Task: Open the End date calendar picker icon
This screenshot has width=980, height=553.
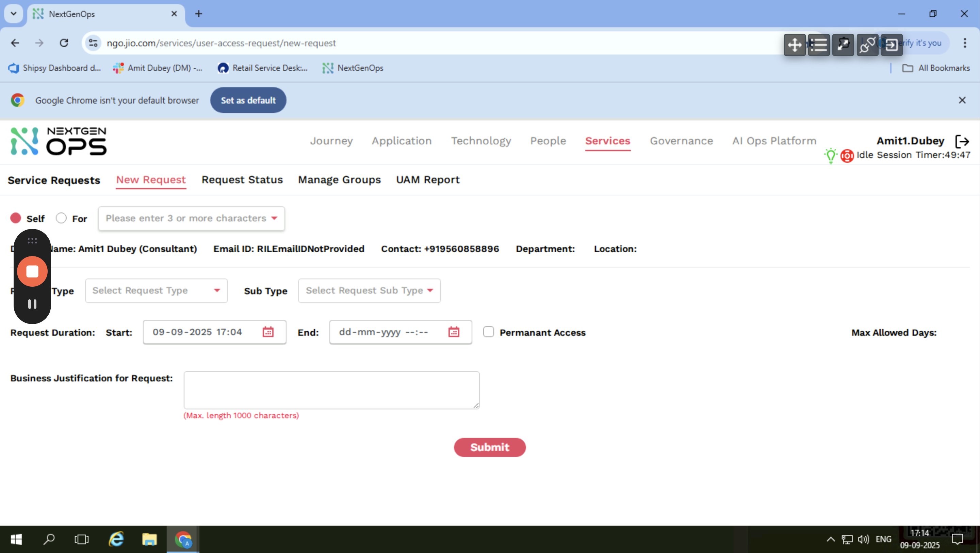Action: [x=454, y=332]
